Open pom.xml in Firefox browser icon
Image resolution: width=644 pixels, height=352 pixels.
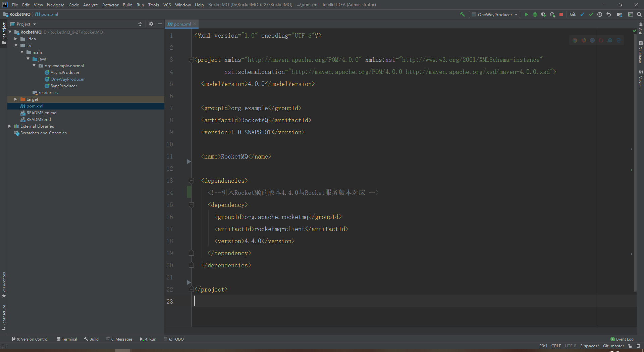[584, 40]
